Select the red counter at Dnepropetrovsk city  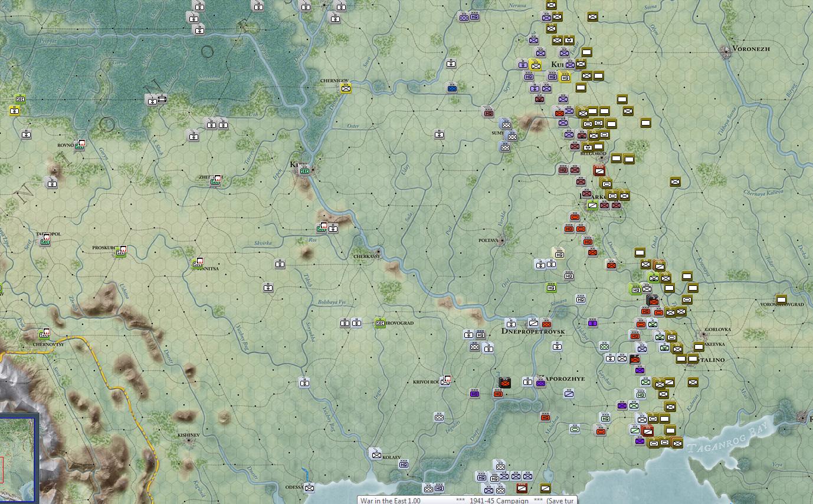click(x=546, y=323)
